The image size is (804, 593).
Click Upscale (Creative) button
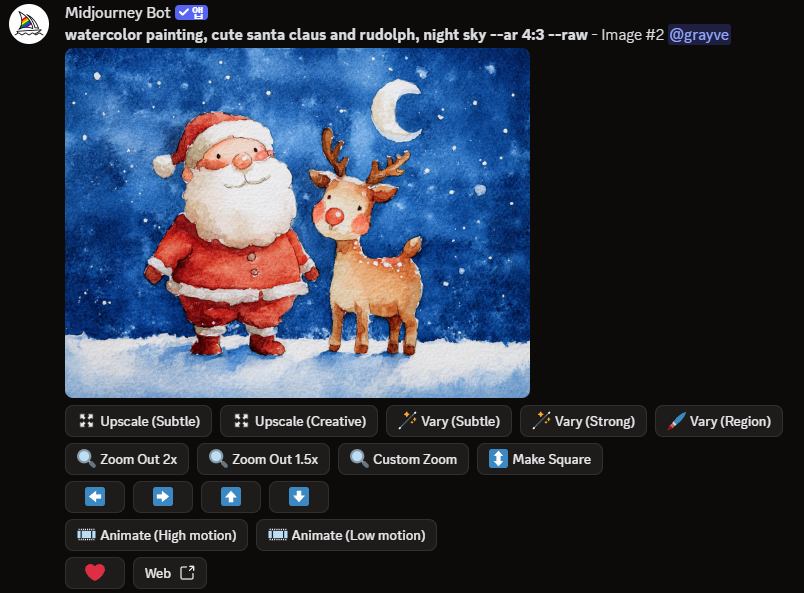299,421
